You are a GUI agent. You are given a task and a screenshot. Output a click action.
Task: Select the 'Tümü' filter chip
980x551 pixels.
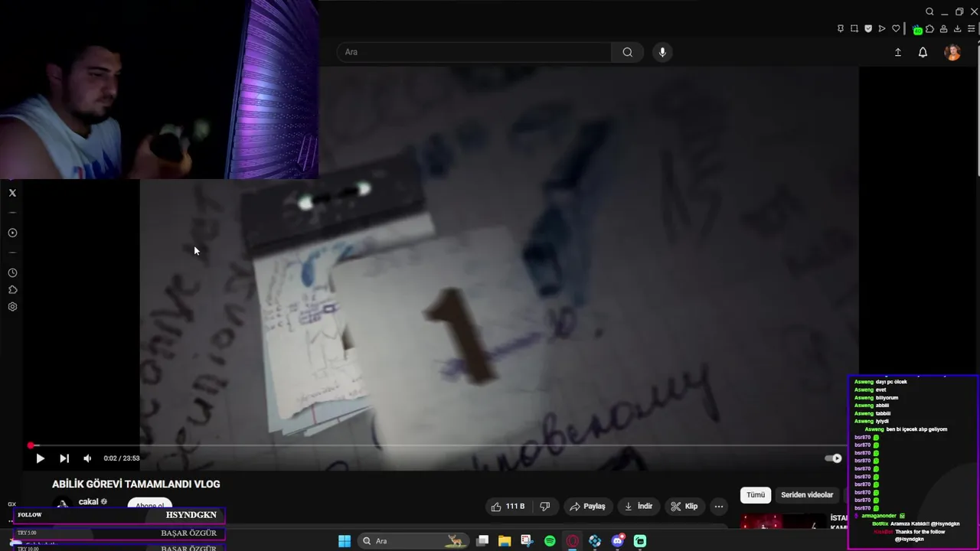tap(756, 495)
